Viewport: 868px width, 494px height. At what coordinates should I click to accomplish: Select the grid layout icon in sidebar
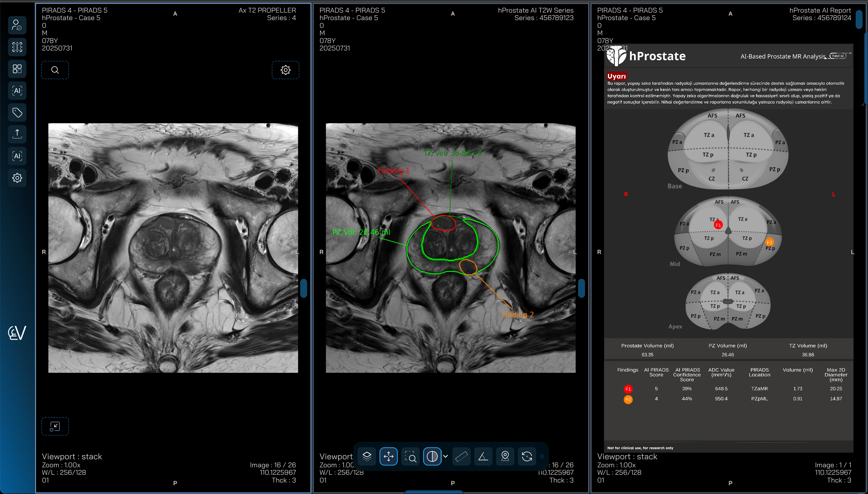17,69
